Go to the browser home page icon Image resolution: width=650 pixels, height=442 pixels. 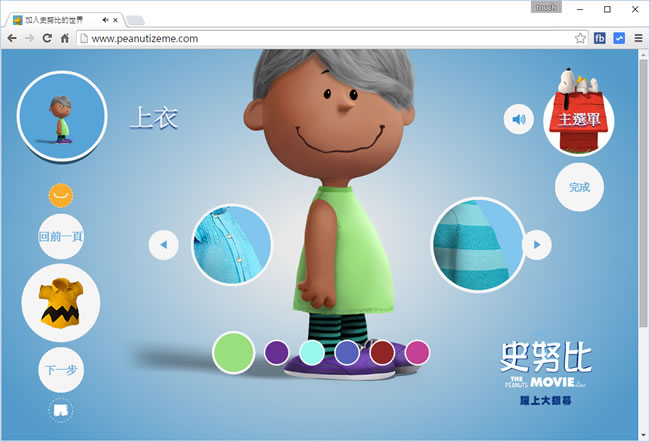click(x=65, y=38)
